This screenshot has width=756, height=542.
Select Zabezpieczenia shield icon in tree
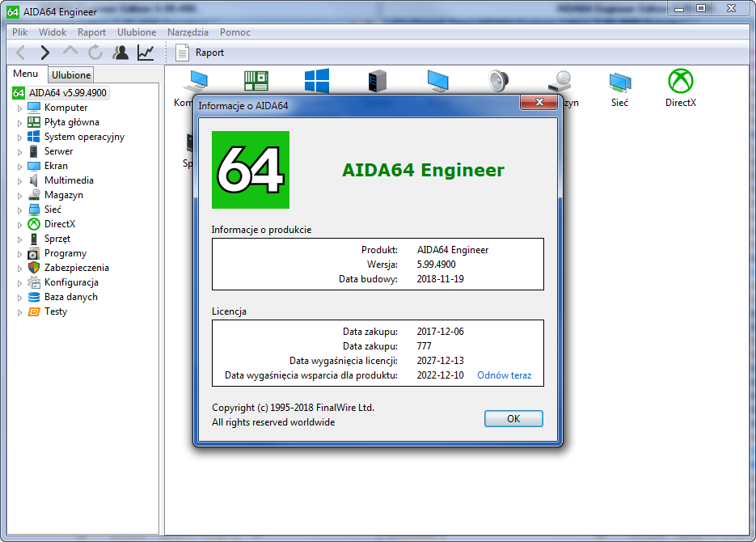pos(34,268)
